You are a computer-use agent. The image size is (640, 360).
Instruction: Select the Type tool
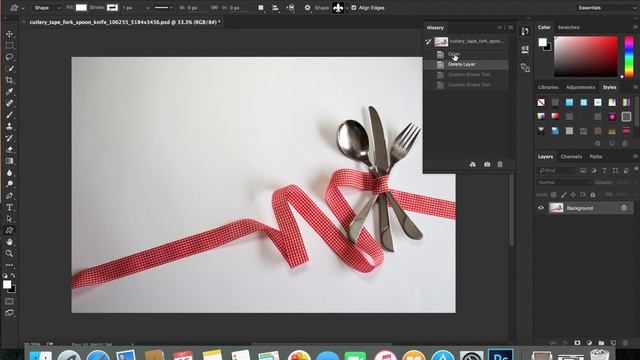[x=9, y=207]
